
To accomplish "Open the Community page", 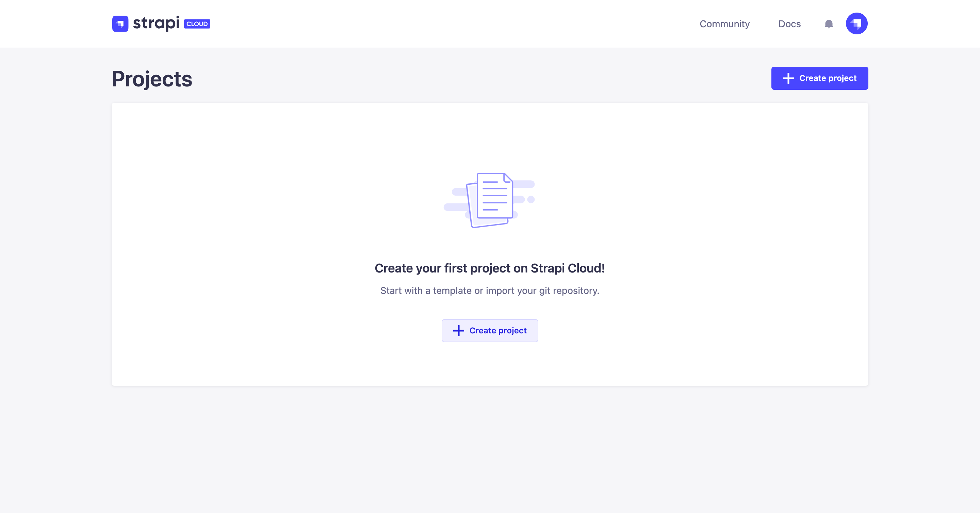I will [x=724, y=24].
